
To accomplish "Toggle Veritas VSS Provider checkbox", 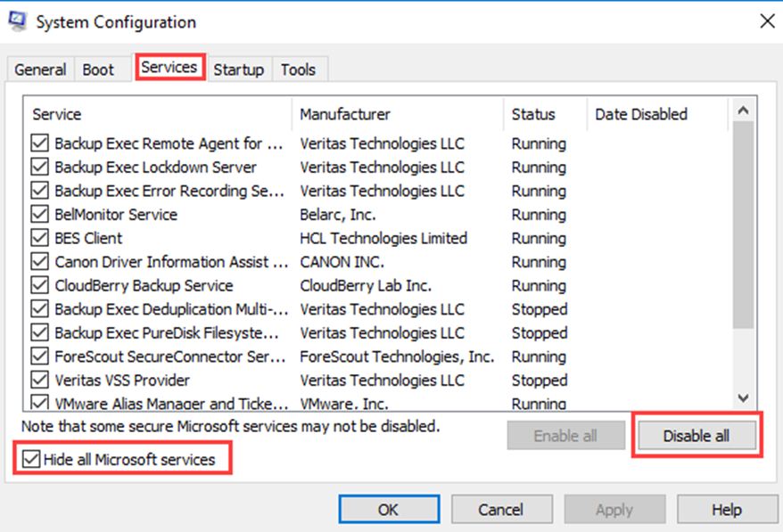I will (x=39, y=380).
